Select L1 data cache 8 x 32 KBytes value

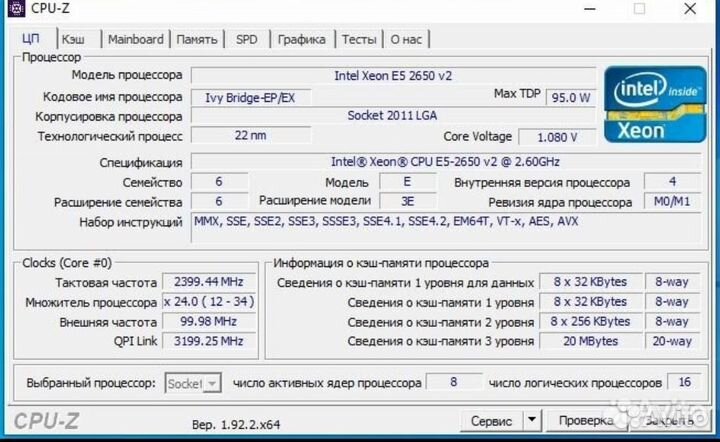[x=590, y=282]
